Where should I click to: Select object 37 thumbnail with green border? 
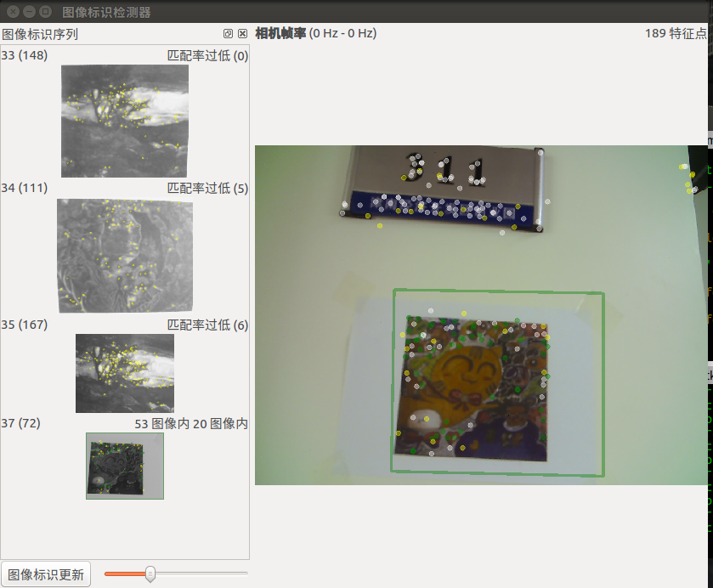point(124,466)
